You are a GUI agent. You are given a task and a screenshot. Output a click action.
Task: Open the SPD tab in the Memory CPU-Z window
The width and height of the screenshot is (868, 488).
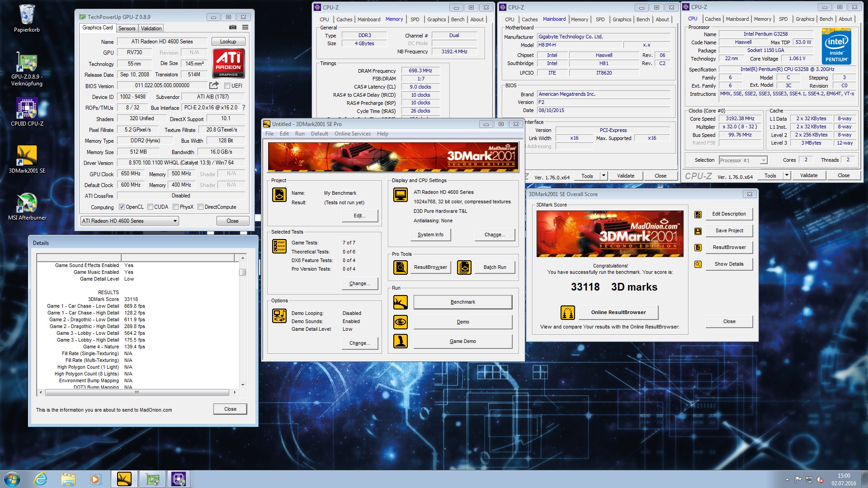point(415,19)
